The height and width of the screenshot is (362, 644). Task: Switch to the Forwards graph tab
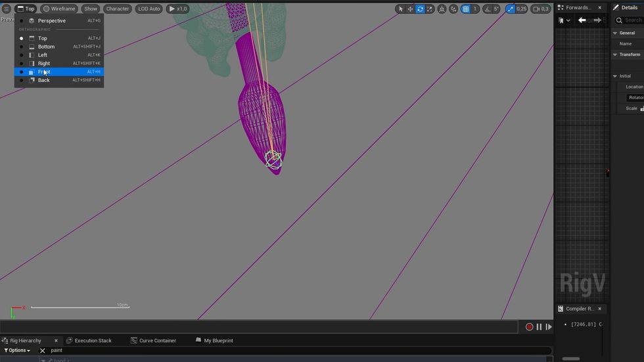578,7
